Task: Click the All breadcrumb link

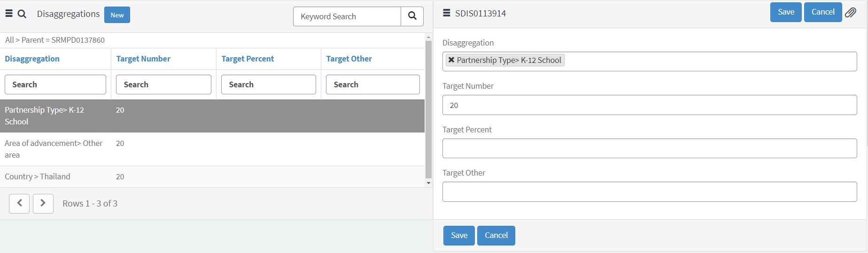Action: tap(9, 40)
